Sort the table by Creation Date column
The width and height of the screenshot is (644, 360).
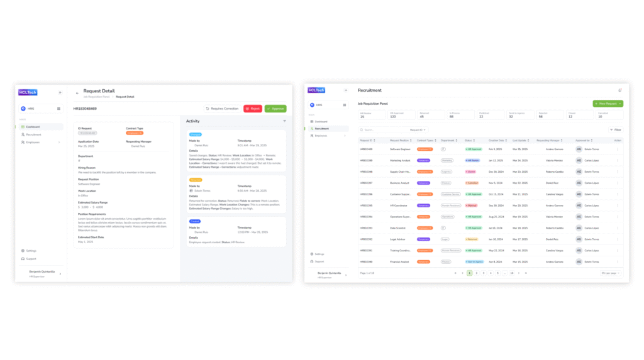(497, 140)
